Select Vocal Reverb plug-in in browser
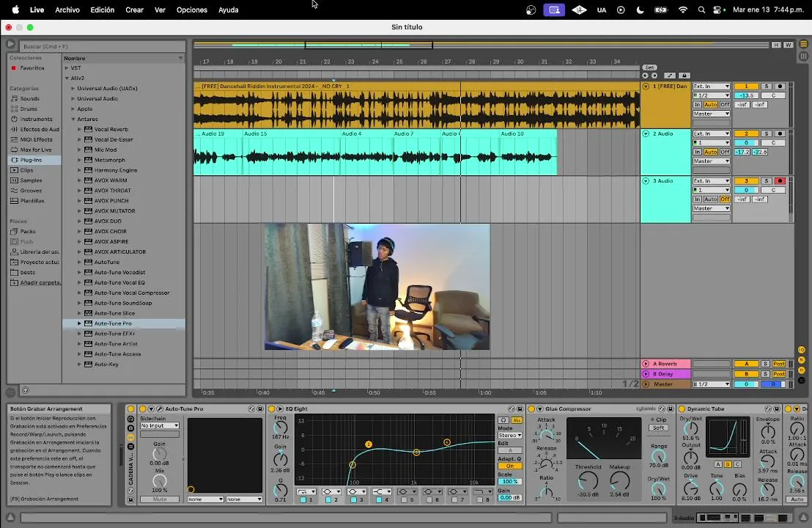Image resolution: width=812 pixels, height=528 pixels. tap(111, 130)
